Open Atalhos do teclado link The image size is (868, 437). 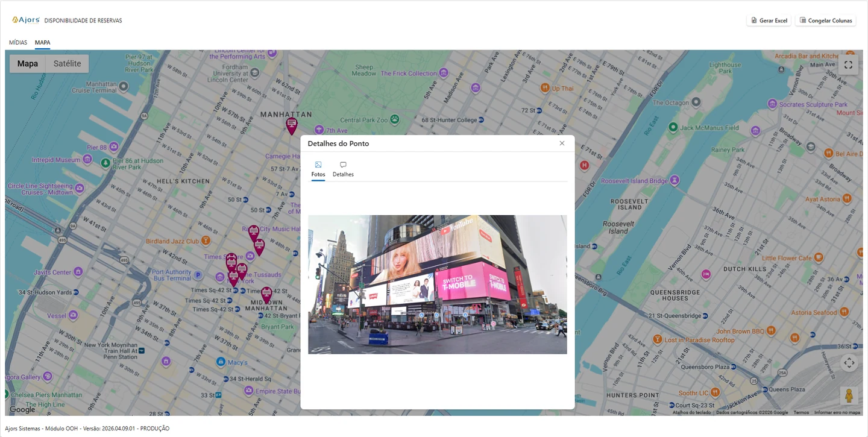tap(691, 412)
